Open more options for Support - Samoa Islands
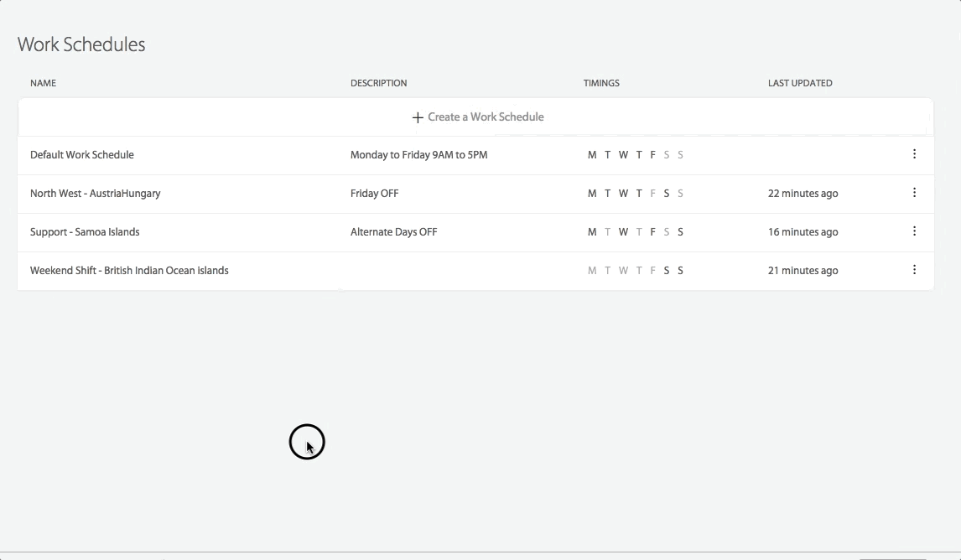Image resolution: width=961 pixels, height=560 pixels. (x=914, y=231)
